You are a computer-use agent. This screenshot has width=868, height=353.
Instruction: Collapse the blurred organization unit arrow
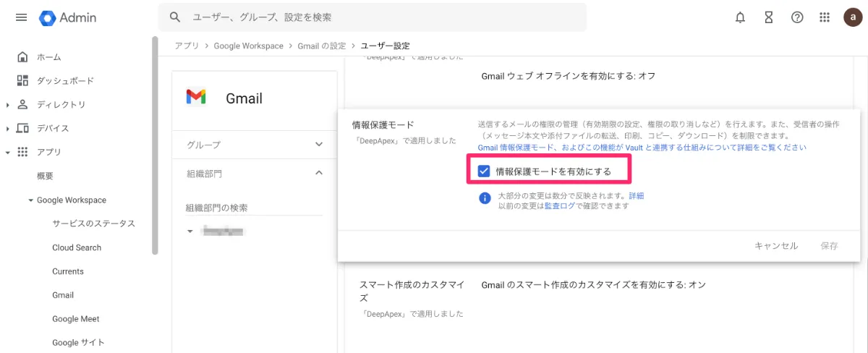tap(190, 231)
